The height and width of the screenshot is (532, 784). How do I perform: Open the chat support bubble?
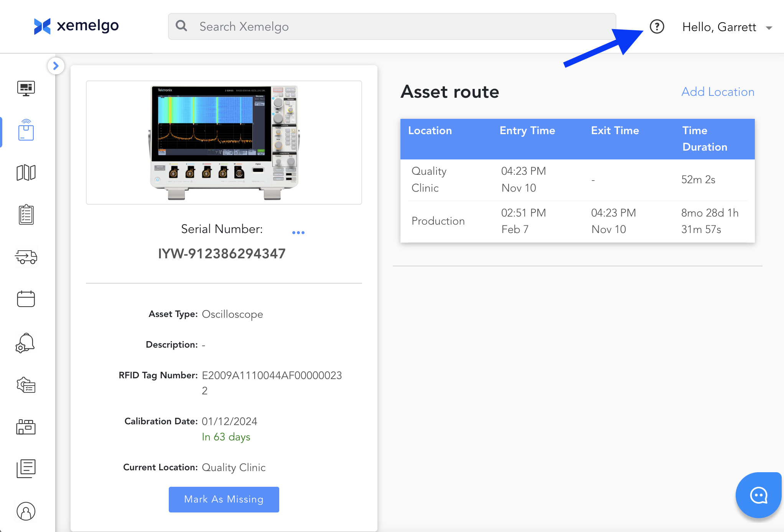click(x=758, y=495)
